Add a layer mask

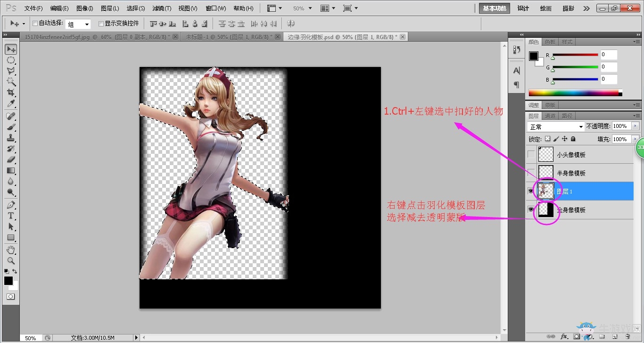coord(577,337)
